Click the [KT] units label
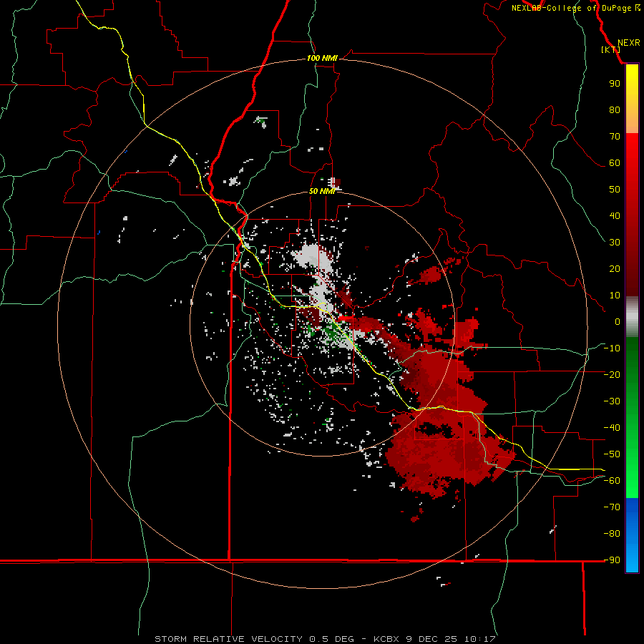 (610, 49)
